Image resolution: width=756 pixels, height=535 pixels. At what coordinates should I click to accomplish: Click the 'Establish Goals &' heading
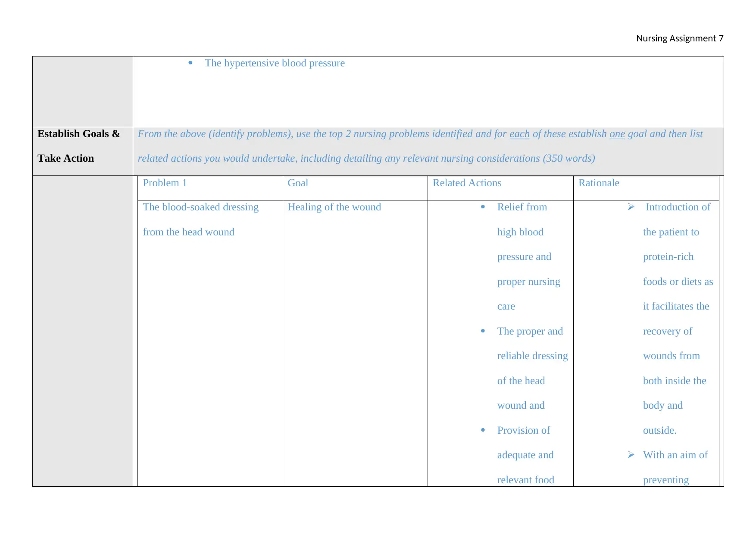(x=79, y=134)
